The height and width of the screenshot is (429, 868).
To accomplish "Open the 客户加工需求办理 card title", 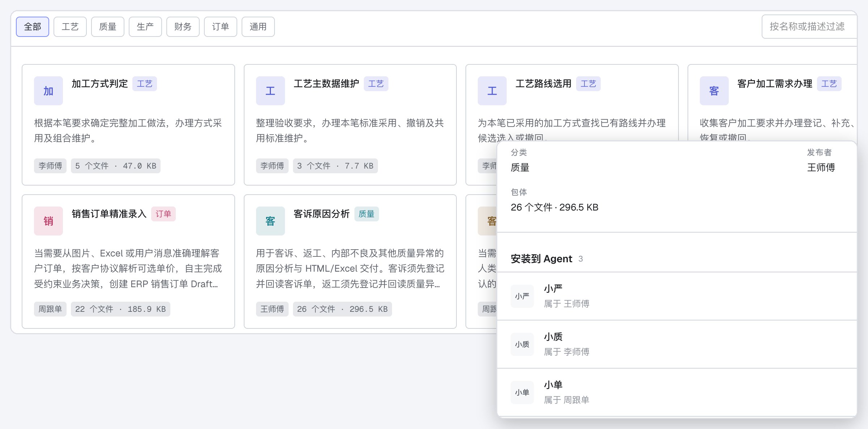I will click(775, 84).
